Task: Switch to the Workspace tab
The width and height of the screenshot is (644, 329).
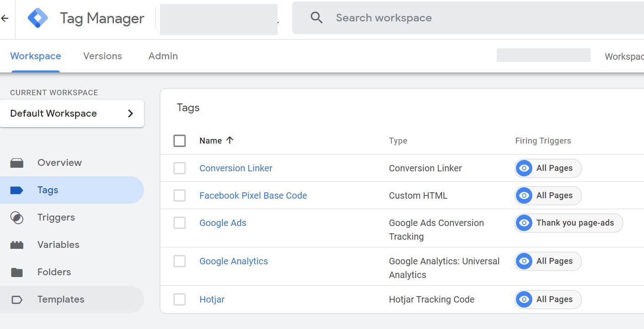Action: click(x=36, y=56)
